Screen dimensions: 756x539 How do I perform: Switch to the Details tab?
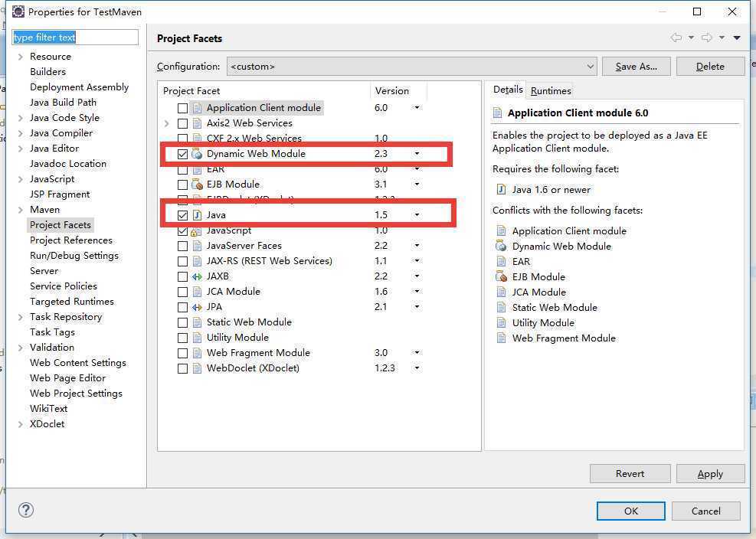click(508, 90)
